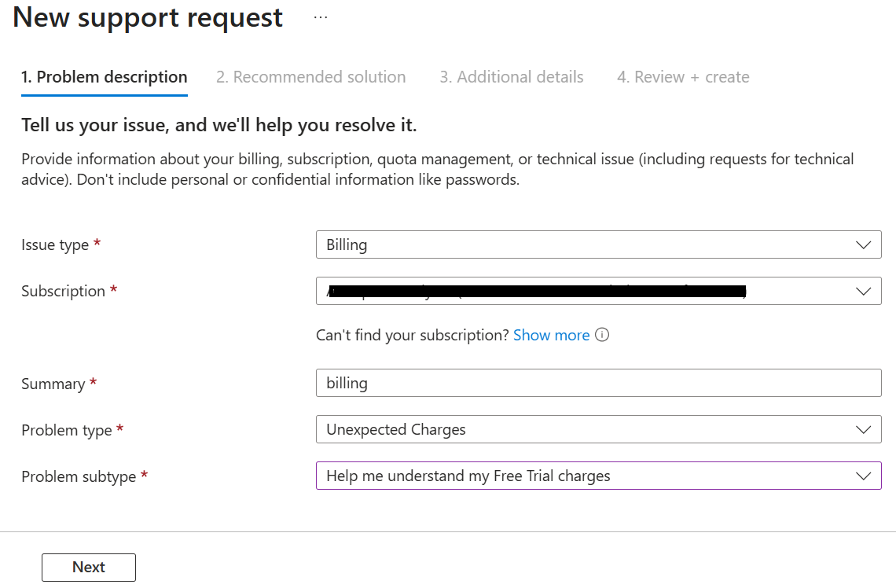This screenshot has height=588, width=896.
Task: Switch to the Recommended solution tab
Action: [311, 77]
